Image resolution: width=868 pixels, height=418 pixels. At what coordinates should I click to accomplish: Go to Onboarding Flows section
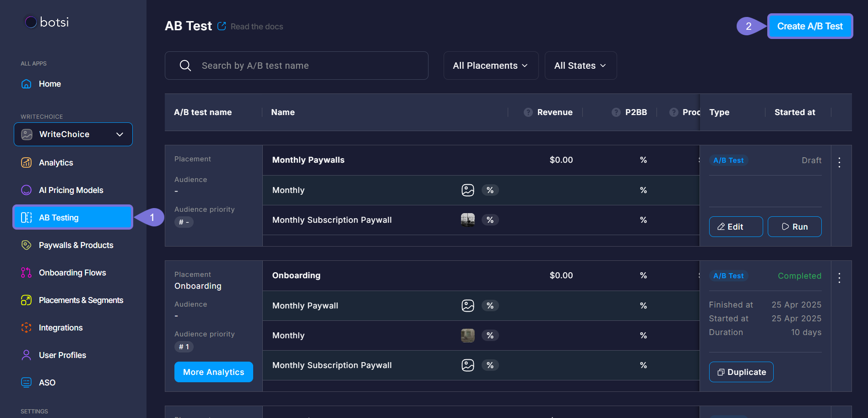72,273
